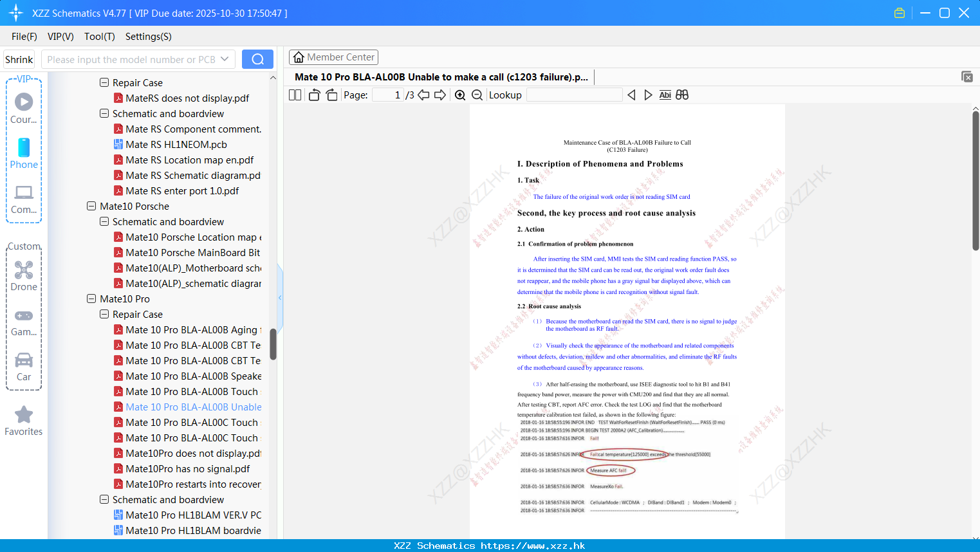Open Mate10 Porsche MainBoard Bit file
This screenshot has height=552, width=980.
point(188,253)
